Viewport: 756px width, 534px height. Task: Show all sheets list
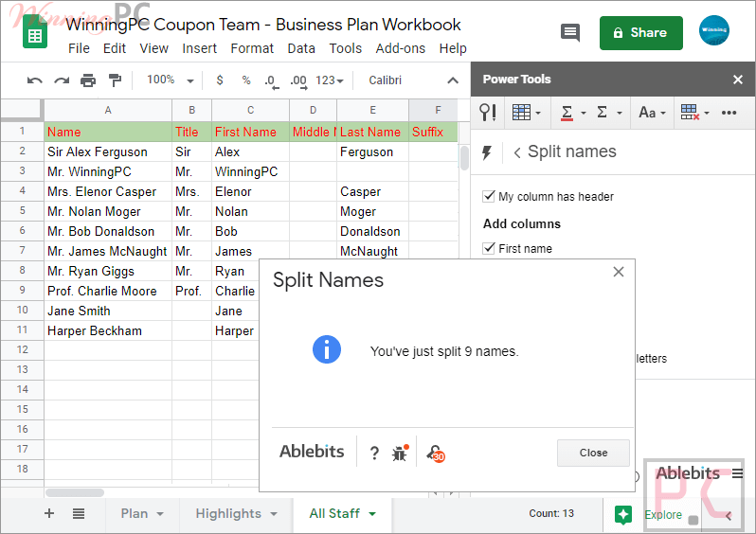79,514
